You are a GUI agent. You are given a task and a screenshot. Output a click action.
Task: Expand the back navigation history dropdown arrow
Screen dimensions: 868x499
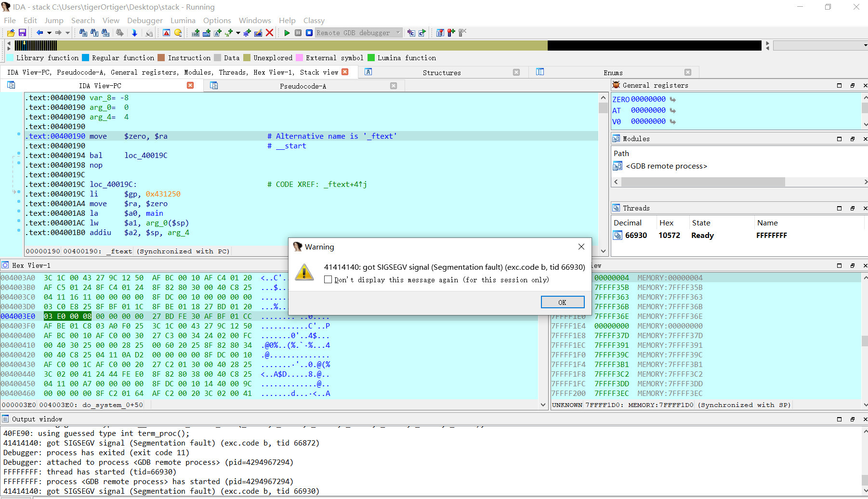click(x=49, y=33)
